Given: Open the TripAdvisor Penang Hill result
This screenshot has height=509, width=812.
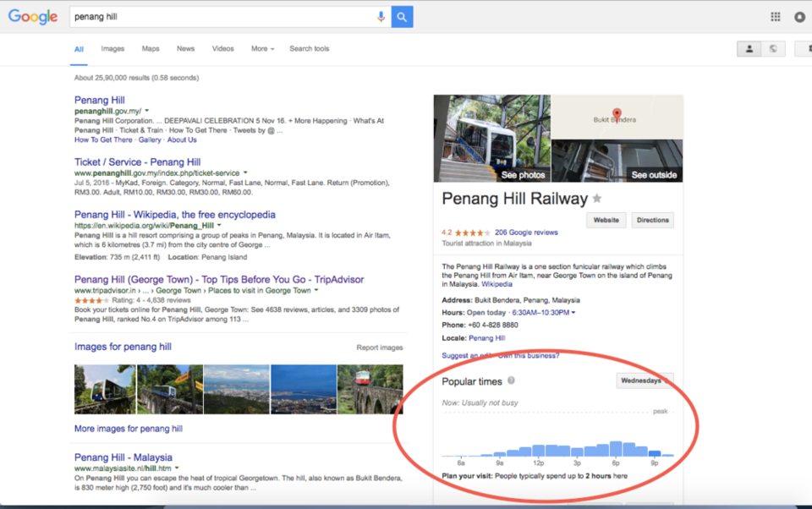Looking at the screenshot, I should [x=219, y=280].
